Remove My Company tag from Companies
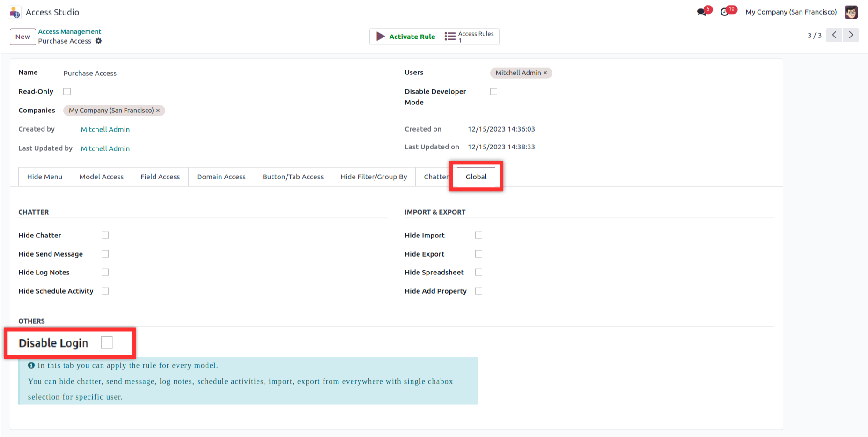 158,111
